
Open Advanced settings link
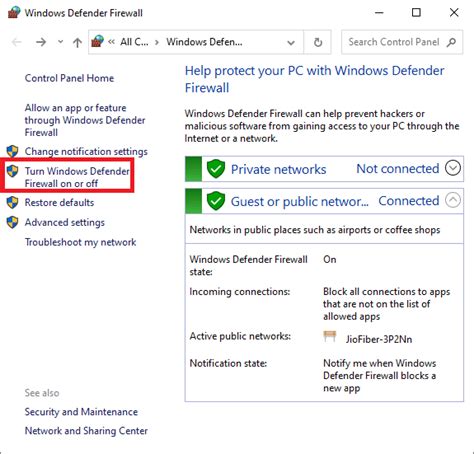(65, 222)
